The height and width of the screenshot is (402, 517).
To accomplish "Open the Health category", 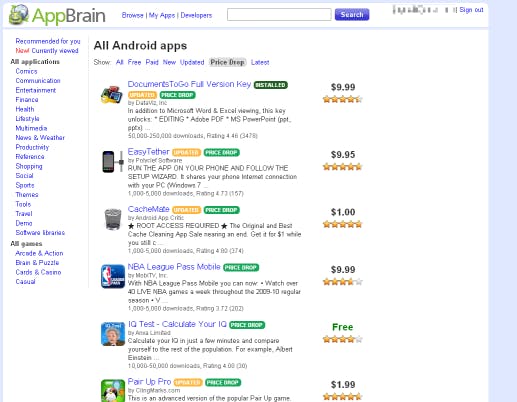I will [25, 109].
